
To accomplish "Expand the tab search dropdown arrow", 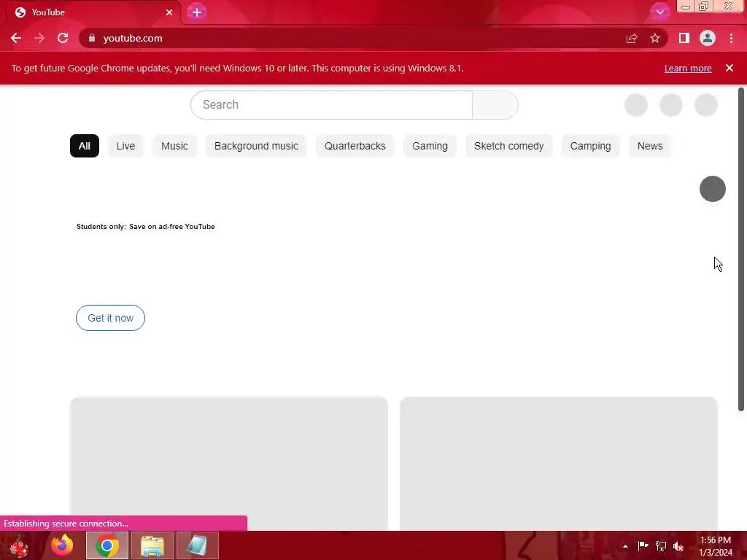I will coord(659,12).
